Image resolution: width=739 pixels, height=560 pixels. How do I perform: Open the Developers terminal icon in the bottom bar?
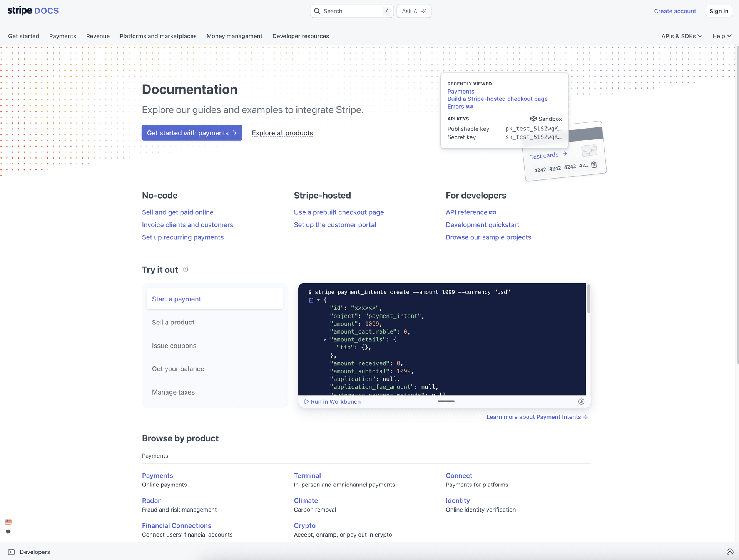click(x=12, y=552)
